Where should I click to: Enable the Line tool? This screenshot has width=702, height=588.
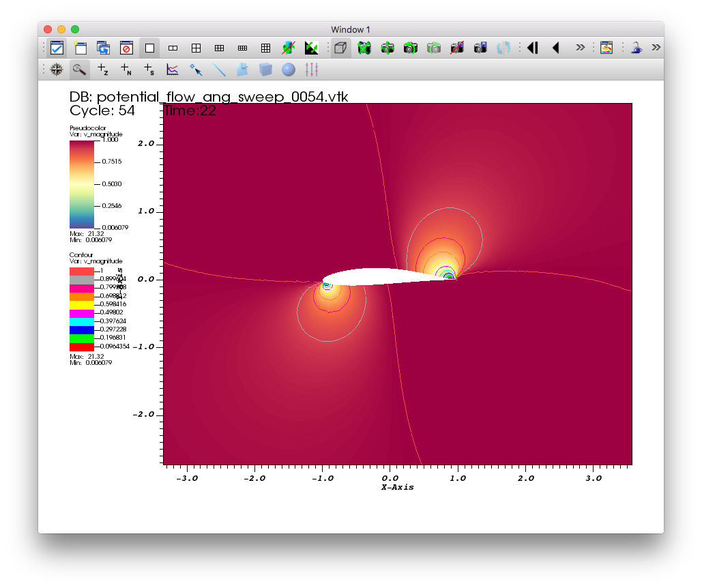pos(219,70)
